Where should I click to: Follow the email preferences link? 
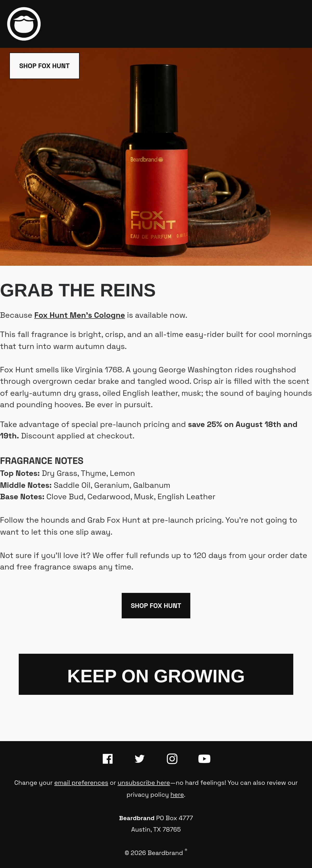[x=81, y=782]
